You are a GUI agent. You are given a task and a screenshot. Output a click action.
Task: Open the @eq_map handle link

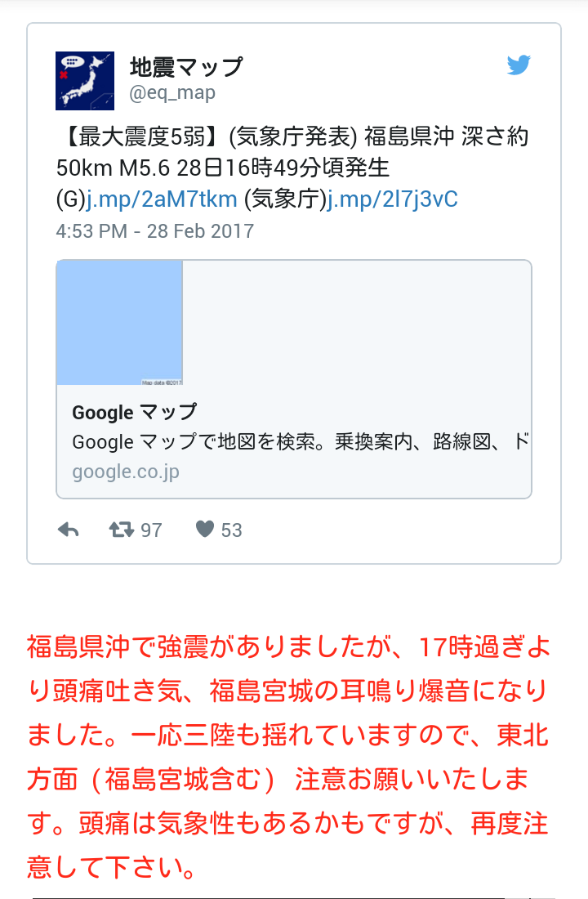(172, 92)
